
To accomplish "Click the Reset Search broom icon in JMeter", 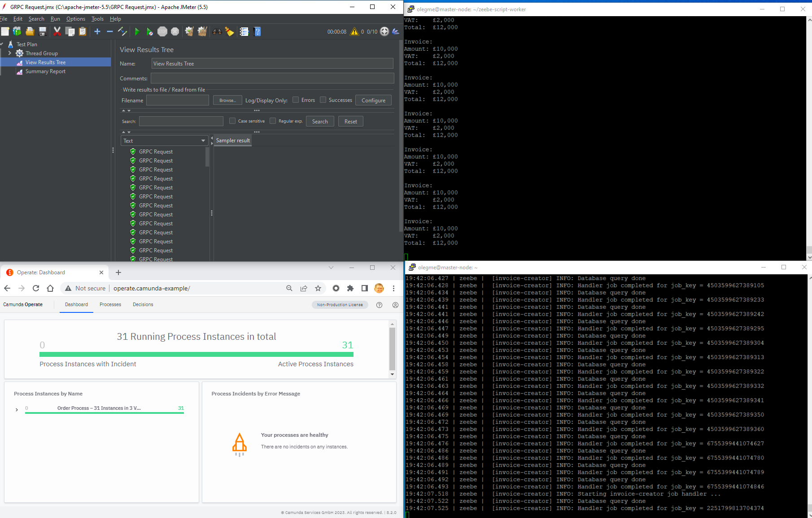I will click(230, 31).
